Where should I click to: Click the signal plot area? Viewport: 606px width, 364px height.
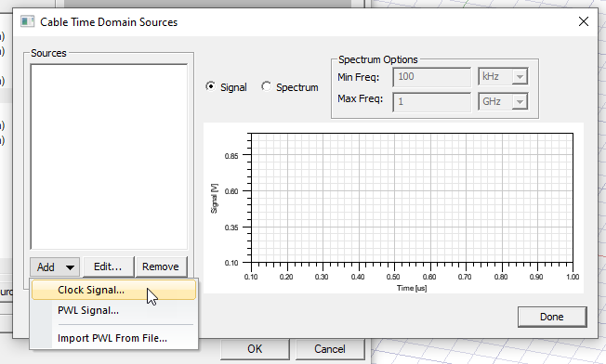(x=412, y=198)
